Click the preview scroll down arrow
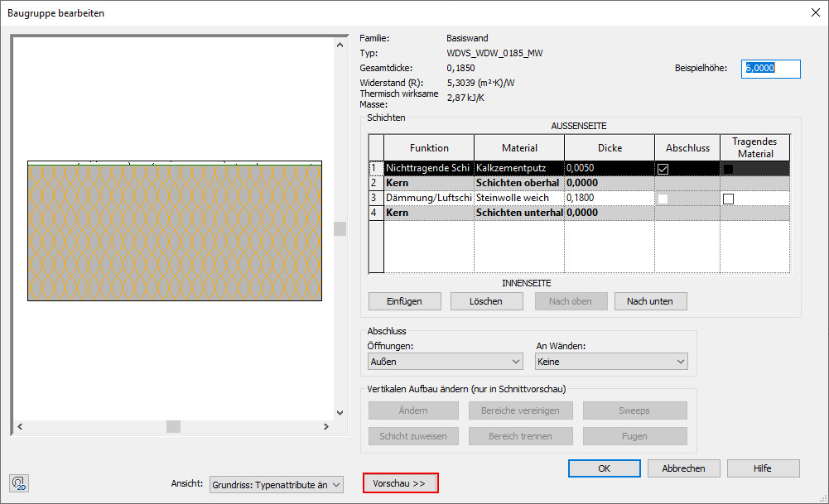Viewport: 829px width, 504px height. [x=340, y=412]
